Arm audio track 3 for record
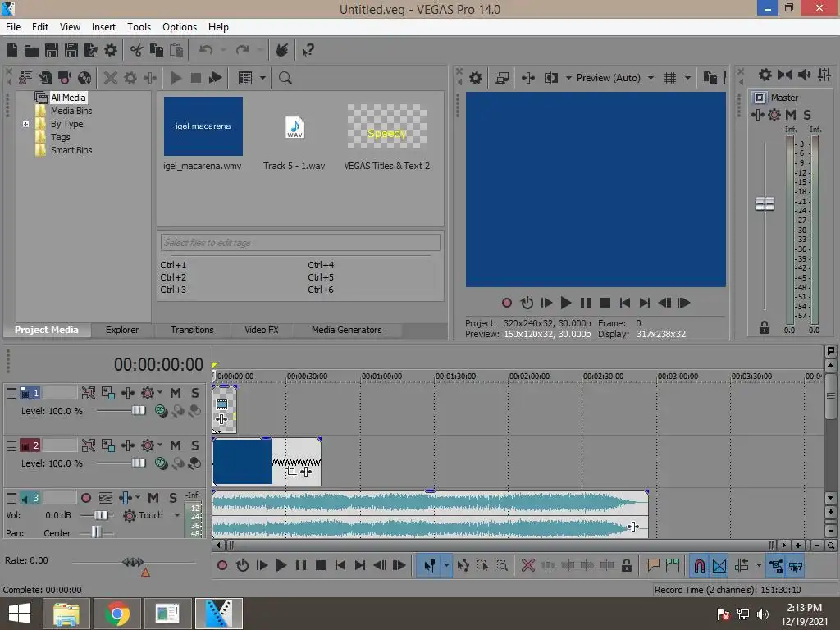Viewport: 840px width, 630px height. tap(85, 498)
